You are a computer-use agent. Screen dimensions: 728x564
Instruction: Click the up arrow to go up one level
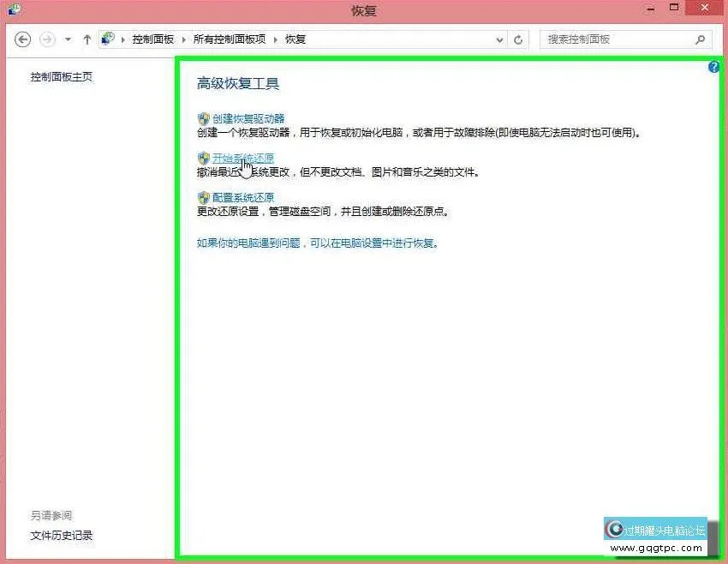(87, 39)
